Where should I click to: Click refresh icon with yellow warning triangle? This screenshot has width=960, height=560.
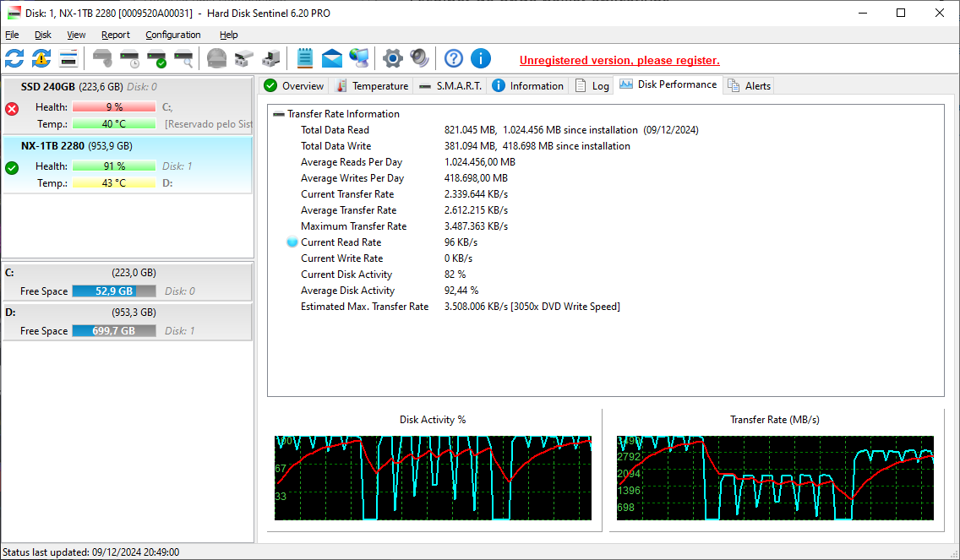point(41,59)
